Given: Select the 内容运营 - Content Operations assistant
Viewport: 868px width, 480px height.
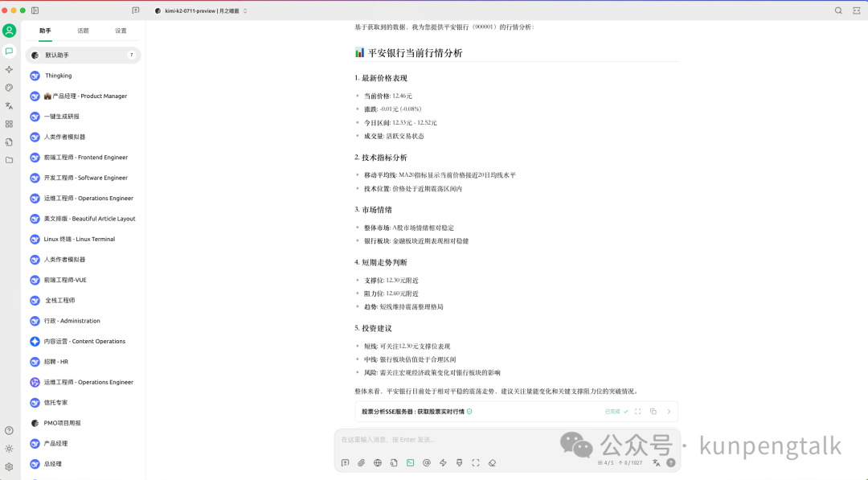Looking at the screenshot, I should [x=83, y=341].
